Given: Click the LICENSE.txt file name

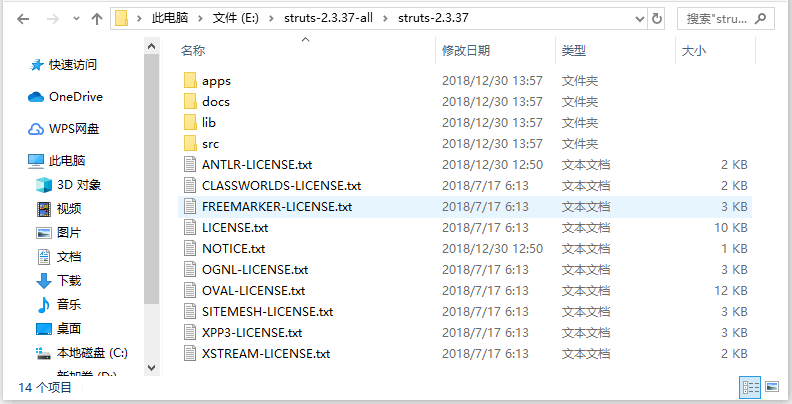Looking at the screenshot, I should point(235,228).
